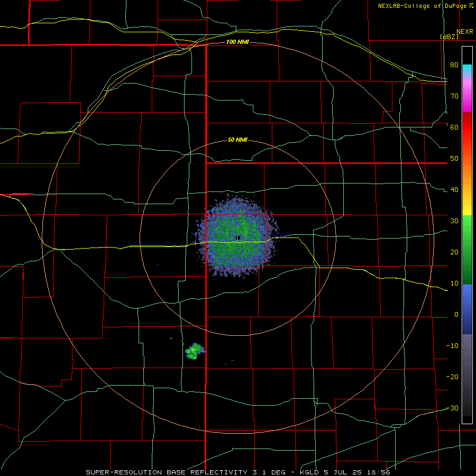Select the 80 value on the dBZ scale

point(454,65)
